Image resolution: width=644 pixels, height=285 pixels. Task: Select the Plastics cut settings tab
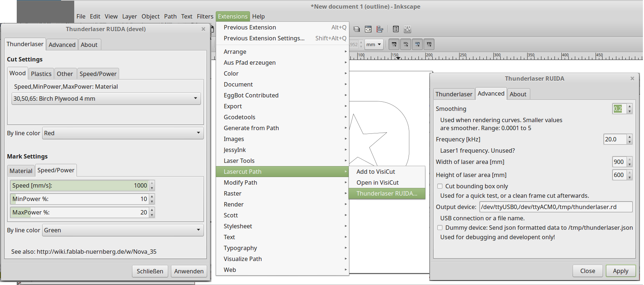click(41, 74)
